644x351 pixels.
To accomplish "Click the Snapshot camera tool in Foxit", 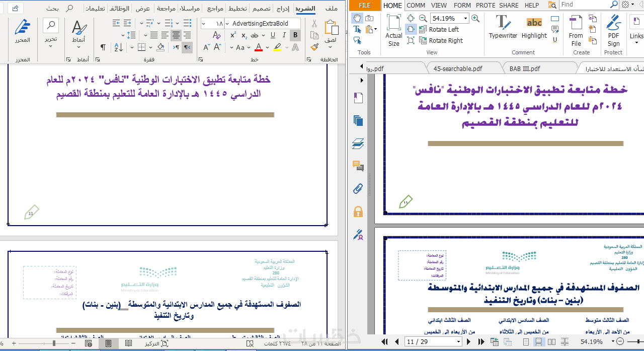I will point(370,18).
